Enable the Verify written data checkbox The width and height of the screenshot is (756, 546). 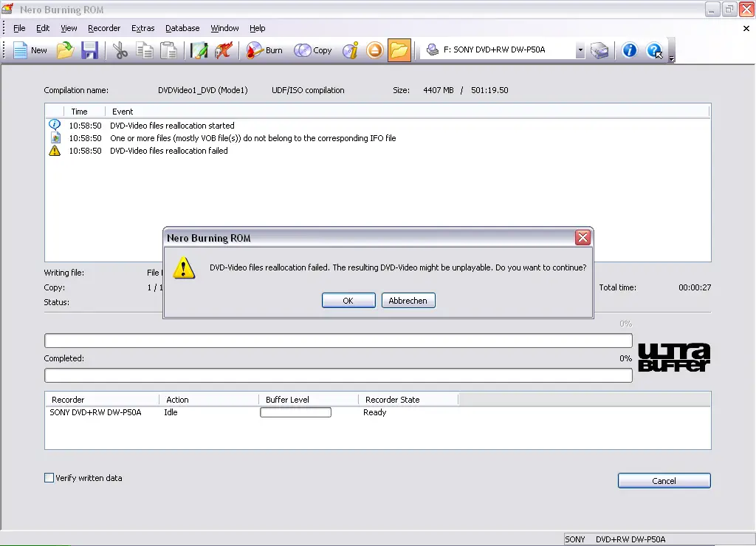coord(49,478)
